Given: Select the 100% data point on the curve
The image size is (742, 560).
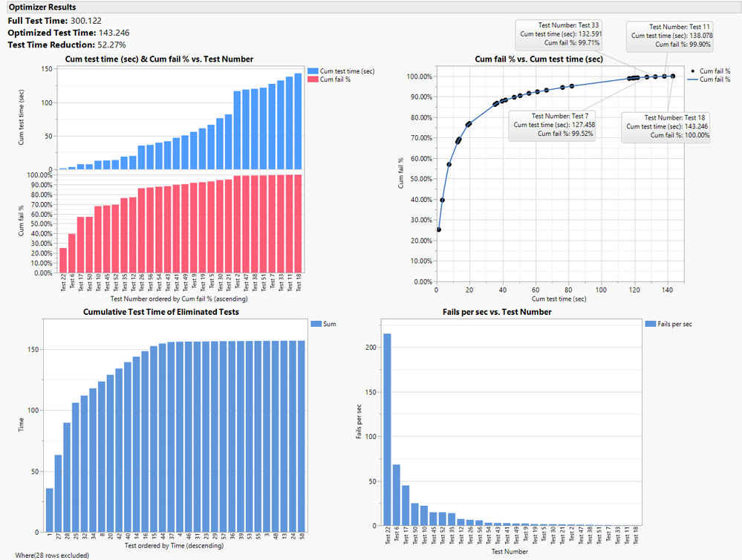Looking at the screenshot, I should (x=672, y=75).
